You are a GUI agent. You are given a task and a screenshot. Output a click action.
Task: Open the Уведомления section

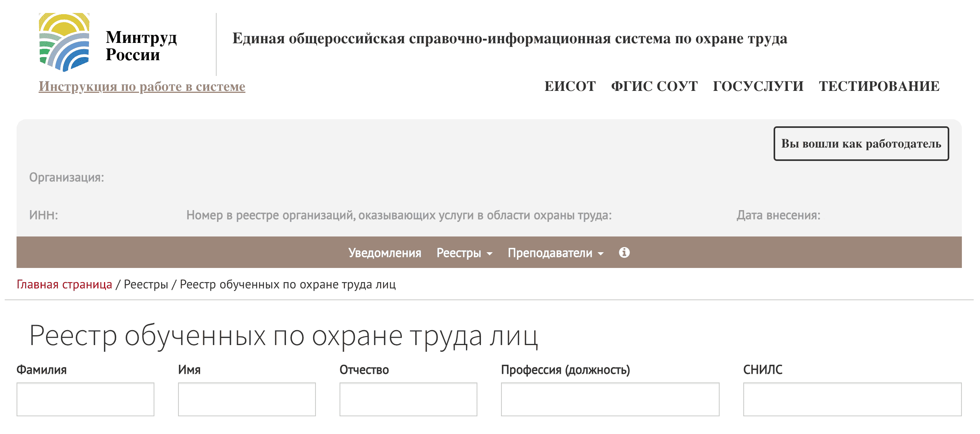click(x=385, y=253)
